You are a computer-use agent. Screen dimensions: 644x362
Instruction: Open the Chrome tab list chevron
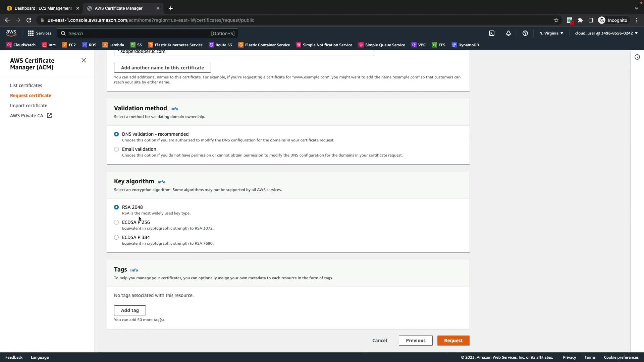636,8
